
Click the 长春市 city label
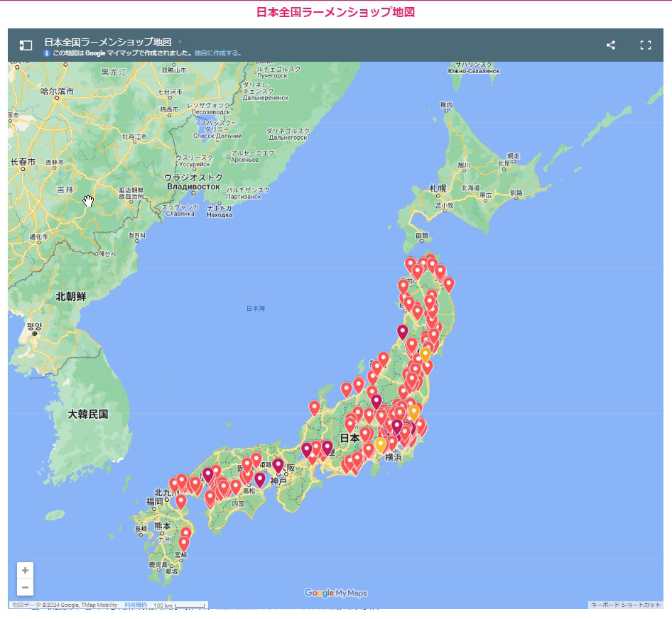click(x=23, y=162)
